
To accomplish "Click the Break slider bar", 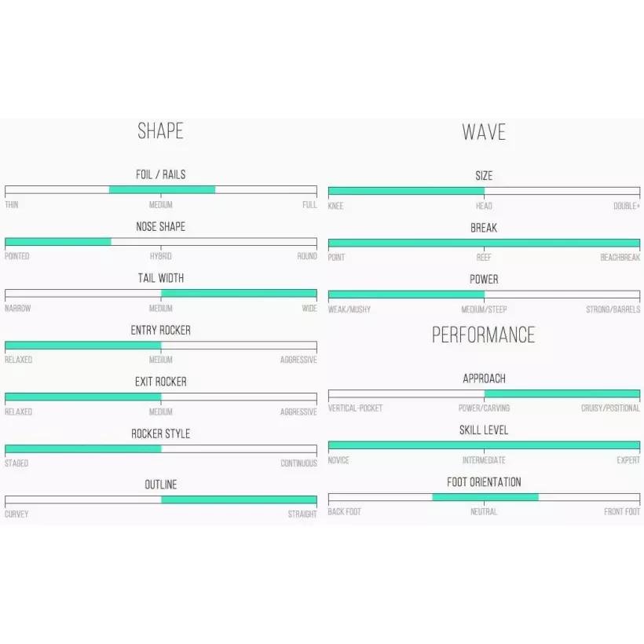I will [x=484, y=243].
